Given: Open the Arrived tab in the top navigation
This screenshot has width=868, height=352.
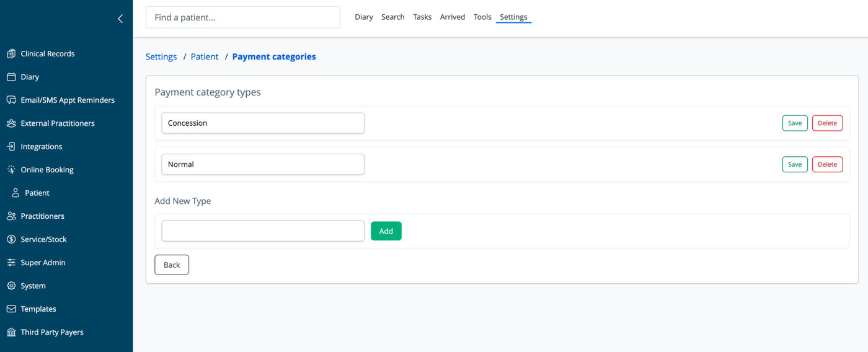Looking at the screenshot, I should [x=453, y=17].
